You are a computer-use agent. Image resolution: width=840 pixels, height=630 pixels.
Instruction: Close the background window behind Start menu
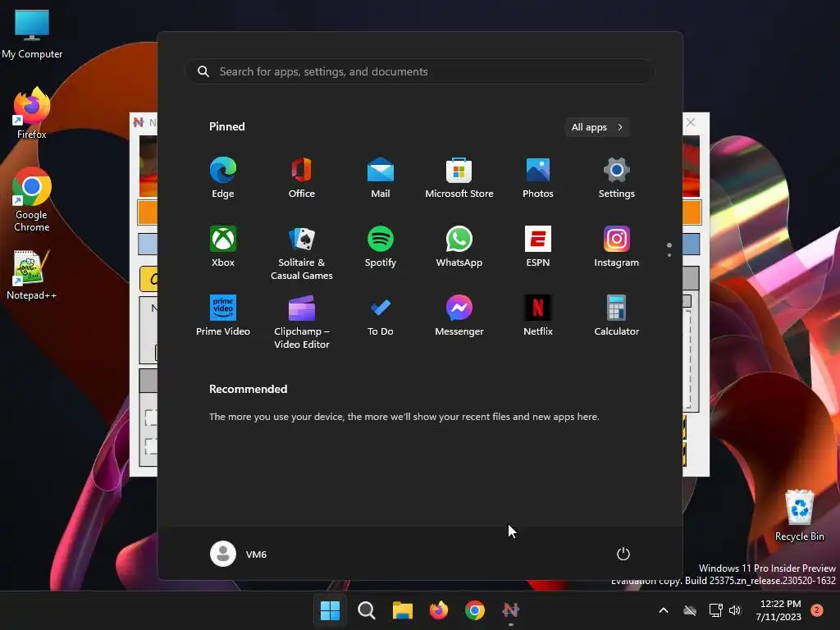tap(691, 122)
